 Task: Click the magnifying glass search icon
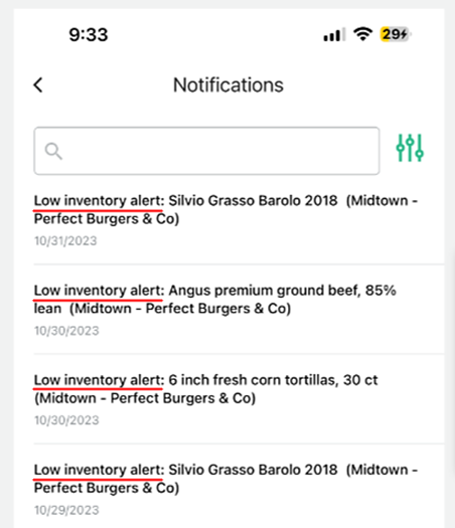coord(54,151)
